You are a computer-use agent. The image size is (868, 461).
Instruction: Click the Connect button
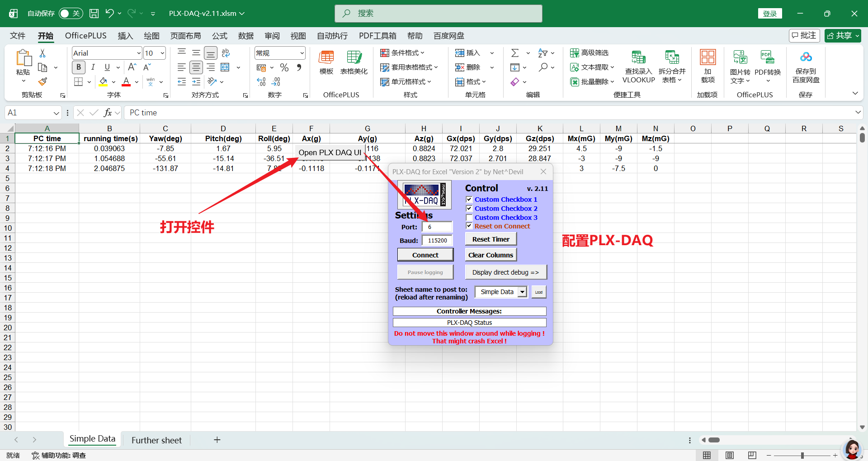(x=425, y=255)
